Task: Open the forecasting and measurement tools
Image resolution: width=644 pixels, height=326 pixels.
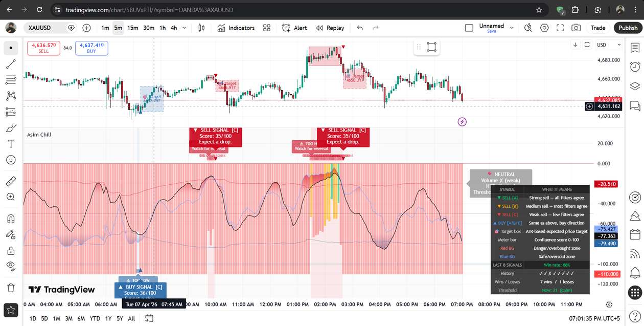Action: pos(11,112)
